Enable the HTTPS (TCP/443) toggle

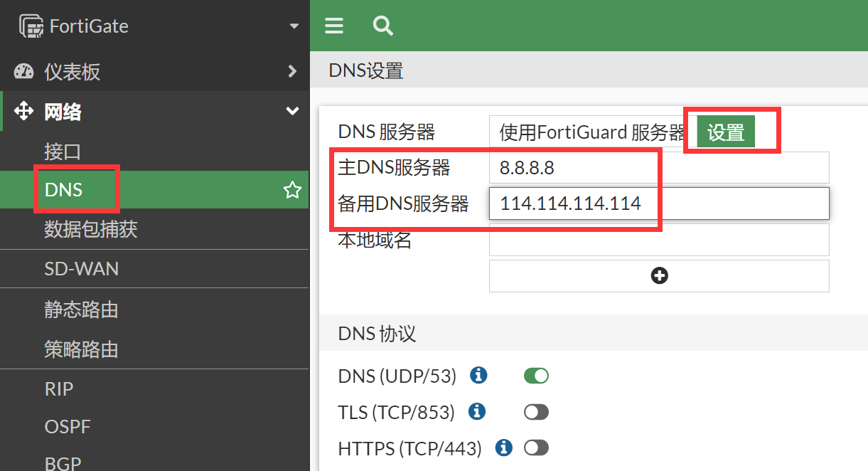tap(536, 448)
